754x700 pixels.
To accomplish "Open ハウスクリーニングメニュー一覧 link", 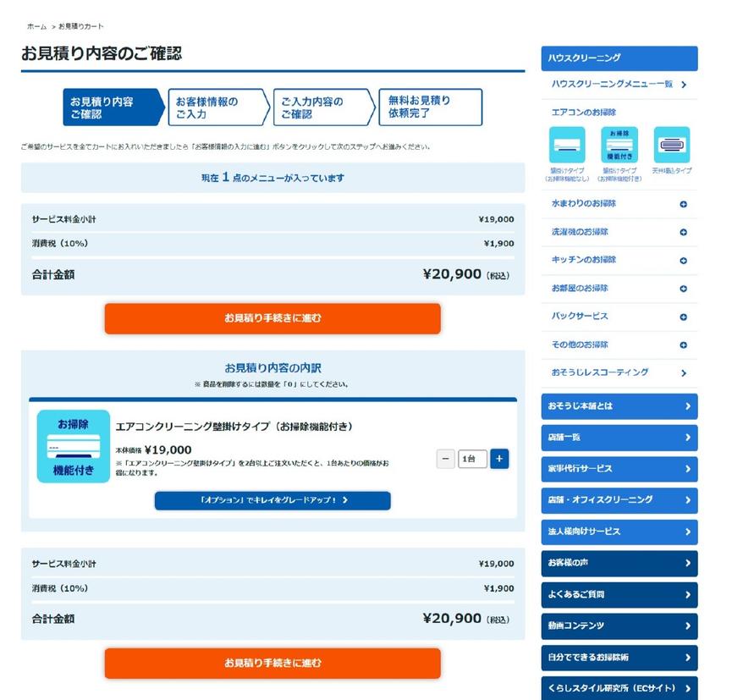I will (x=619, y=85).
